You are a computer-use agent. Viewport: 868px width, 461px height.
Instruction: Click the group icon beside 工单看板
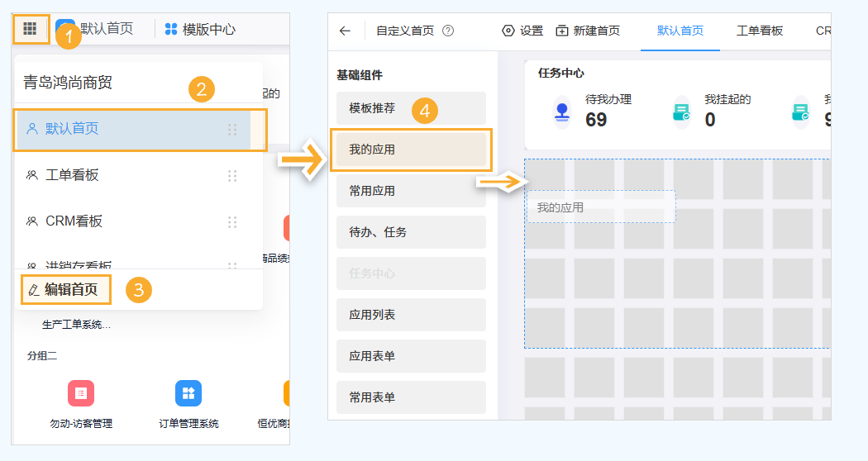pyautogui.click(x=32, y=175)
